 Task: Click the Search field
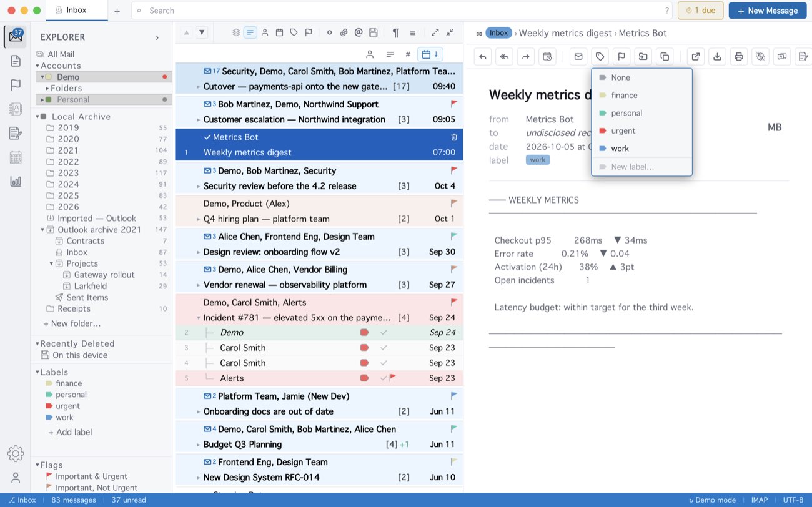402,11
